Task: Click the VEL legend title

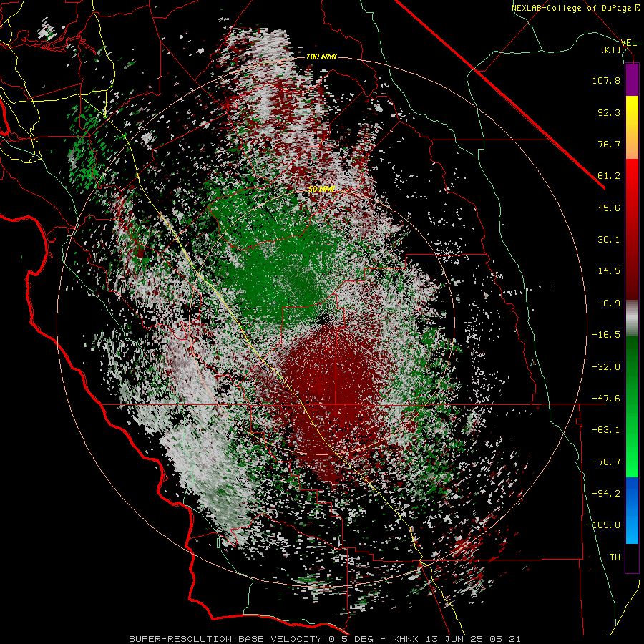Action: coord(628,43)
